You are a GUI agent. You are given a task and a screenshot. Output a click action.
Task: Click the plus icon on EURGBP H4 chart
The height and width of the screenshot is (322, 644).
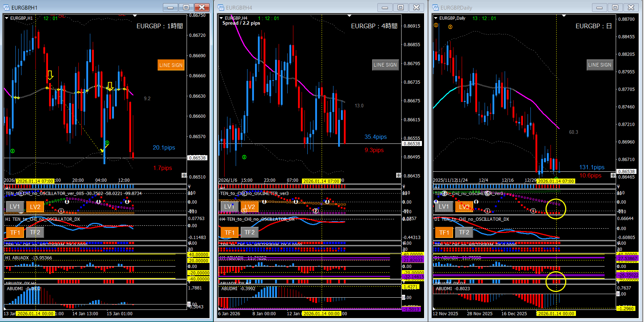[399, 175]
